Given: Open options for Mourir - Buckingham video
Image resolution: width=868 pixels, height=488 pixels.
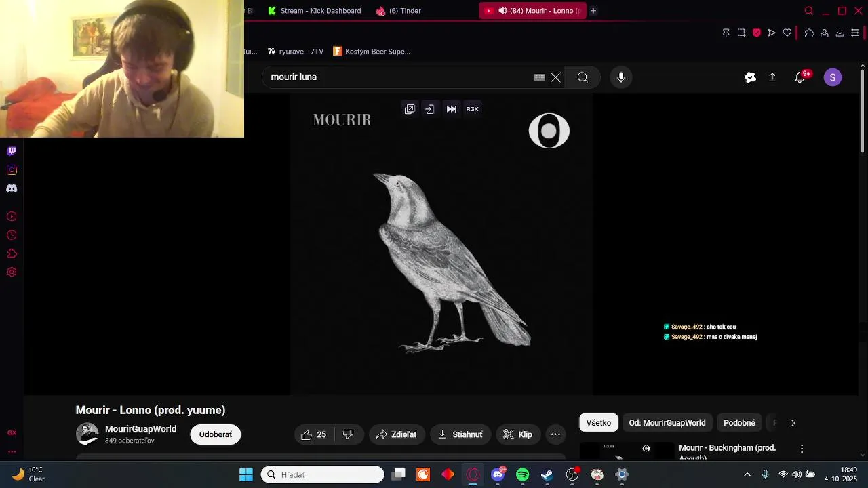Looking at the screenshot, I should pyautogui.click(x=802, y=449).
